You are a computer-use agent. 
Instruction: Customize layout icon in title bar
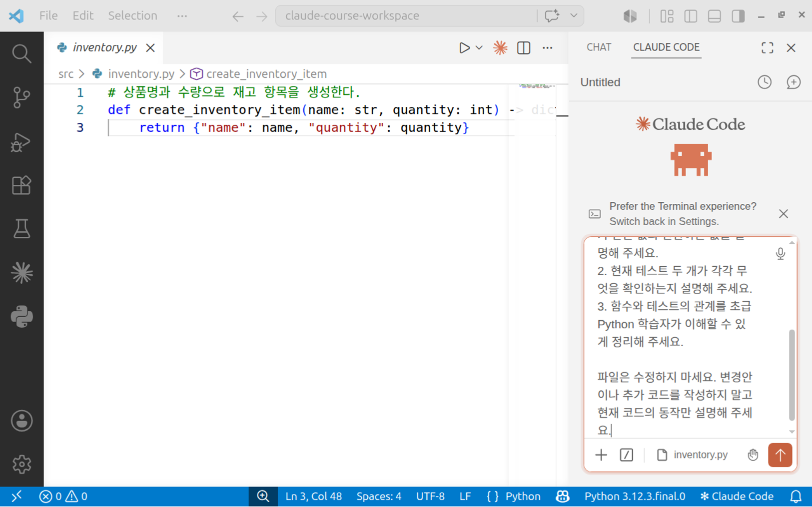coord(667,16)
